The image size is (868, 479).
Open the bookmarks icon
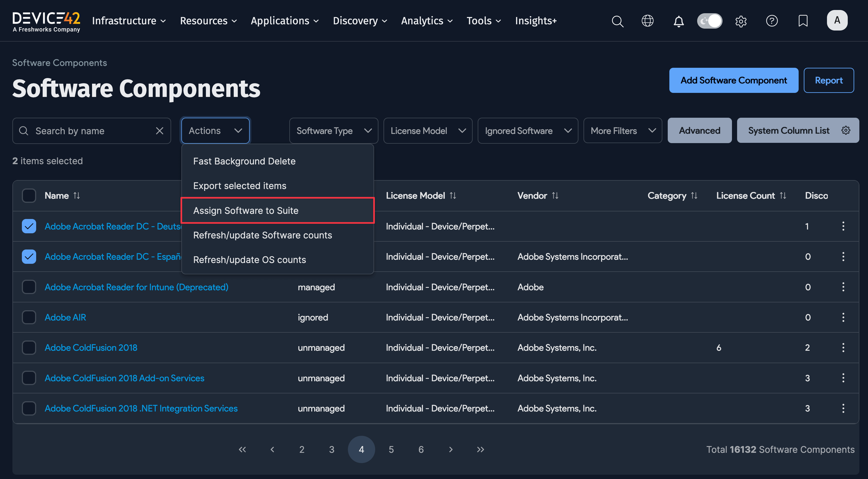click(803, 21)
